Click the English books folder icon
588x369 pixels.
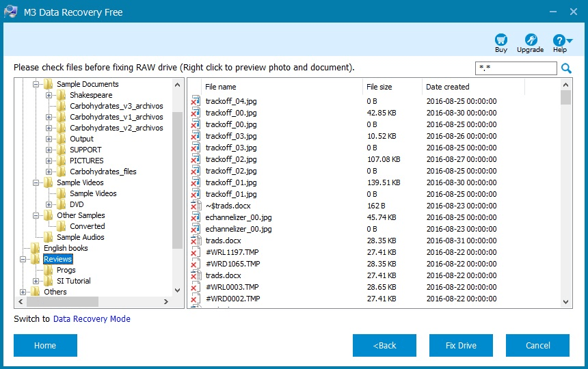click(36, 248)
